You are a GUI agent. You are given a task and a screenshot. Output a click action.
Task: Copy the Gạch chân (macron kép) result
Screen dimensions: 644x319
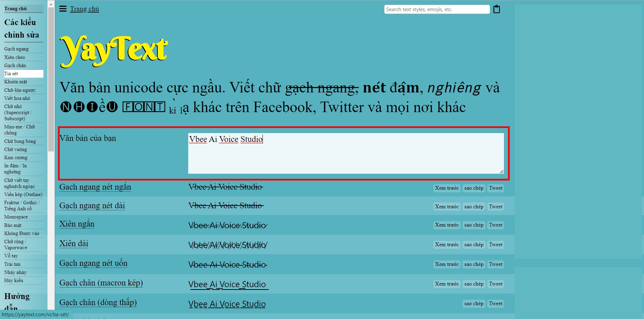tap(473, 284)
